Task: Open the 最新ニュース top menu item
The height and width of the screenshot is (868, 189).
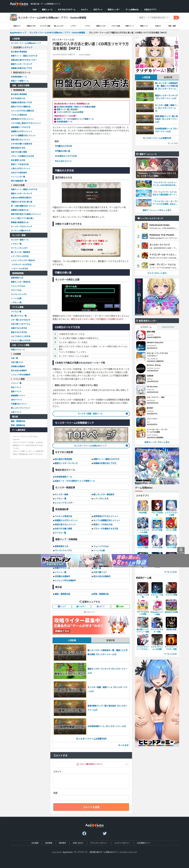Action: coord(47,9)
